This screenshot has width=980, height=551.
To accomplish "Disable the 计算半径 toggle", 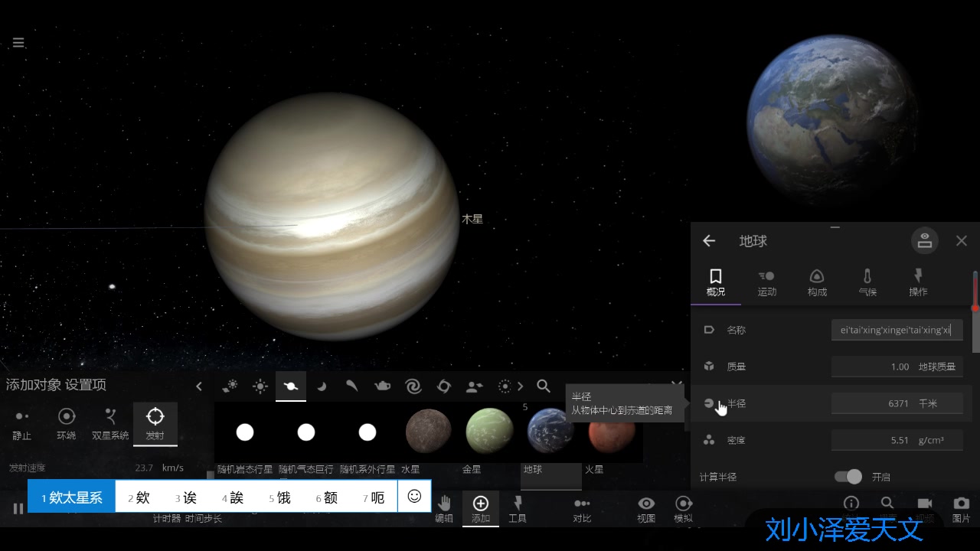I will pyautogui.click(x=848, y=476).
